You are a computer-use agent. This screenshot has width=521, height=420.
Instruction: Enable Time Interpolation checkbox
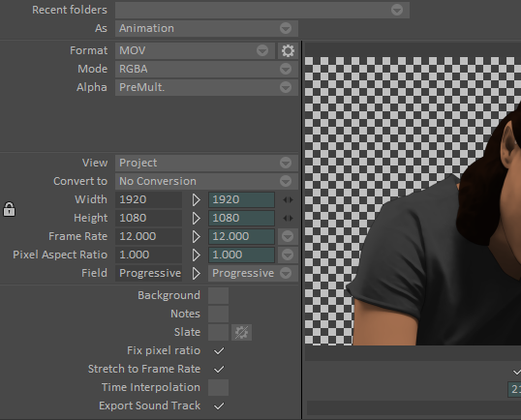[218, 387]
